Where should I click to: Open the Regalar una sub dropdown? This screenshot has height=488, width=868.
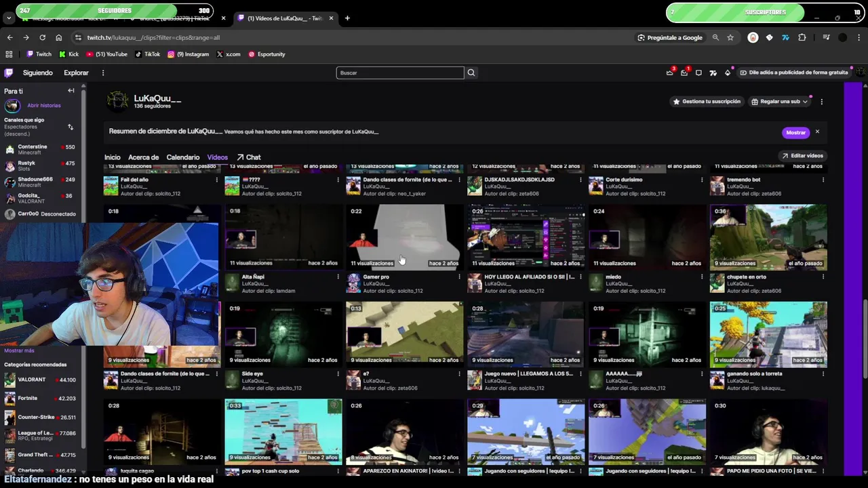(x=780, y=102)
